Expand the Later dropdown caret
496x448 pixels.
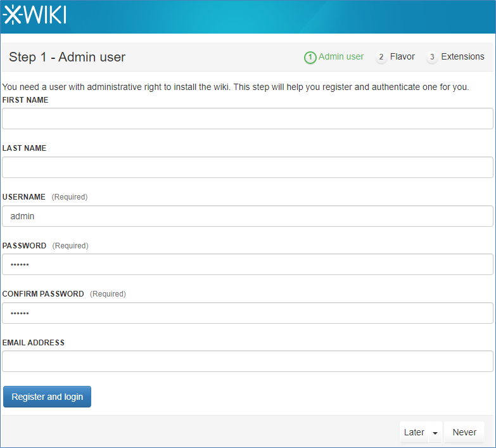(435, 433)
